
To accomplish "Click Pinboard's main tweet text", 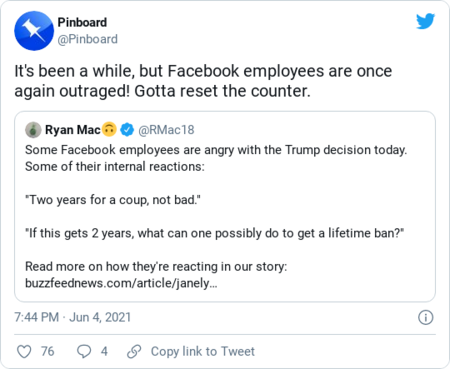I will click(203, 81).
